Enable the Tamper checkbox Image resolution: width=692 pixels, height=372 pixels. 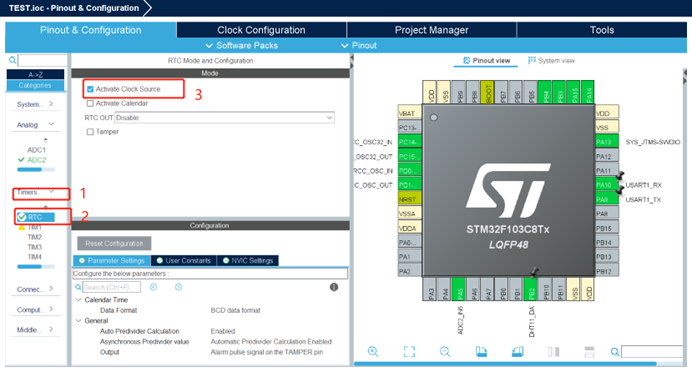pyautogui.click(x=90, y=132)
